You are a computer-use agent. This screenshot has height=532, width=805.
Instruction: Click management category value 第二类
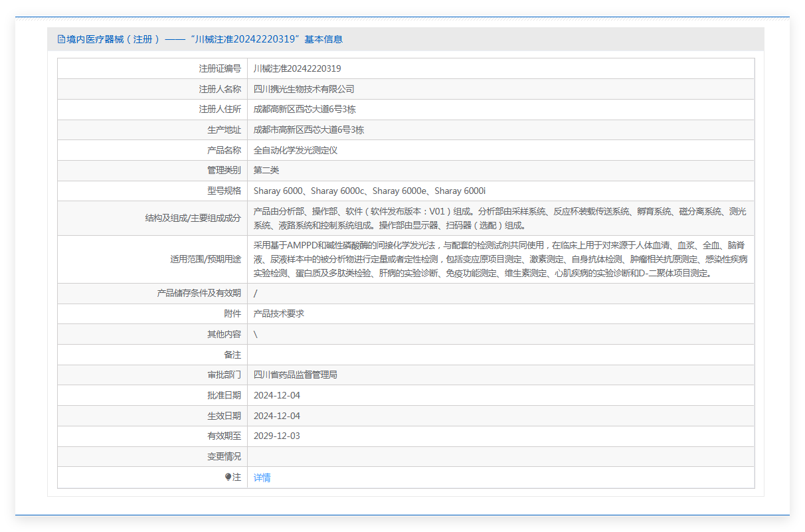pos(266,171)
